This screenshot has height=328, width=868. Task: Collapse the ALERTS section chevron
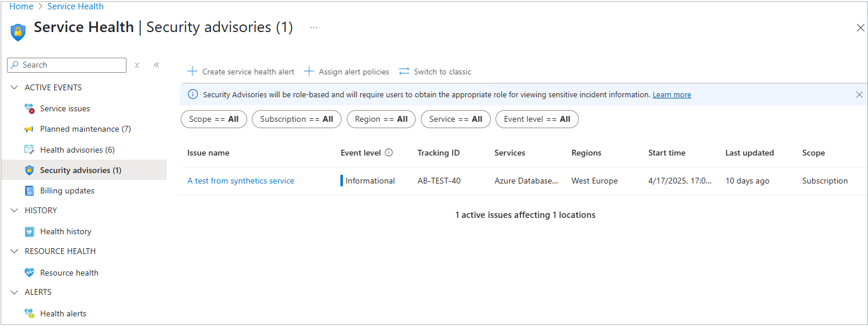(x=15, y=292)
